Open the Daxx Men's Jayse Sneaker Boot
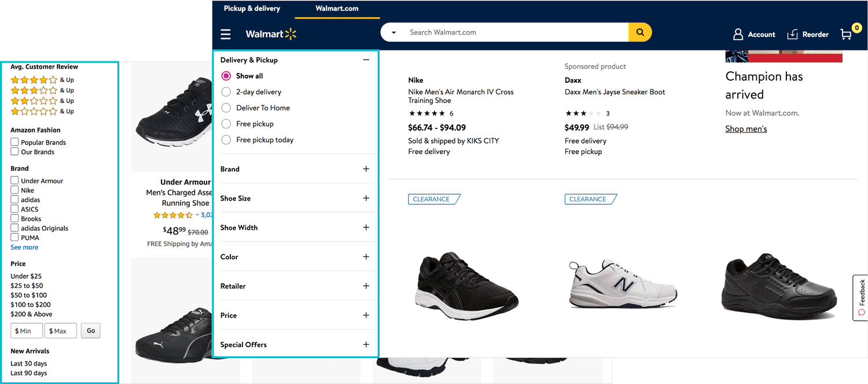The height and width of the screenshot is (384, 868). point(615,92)
